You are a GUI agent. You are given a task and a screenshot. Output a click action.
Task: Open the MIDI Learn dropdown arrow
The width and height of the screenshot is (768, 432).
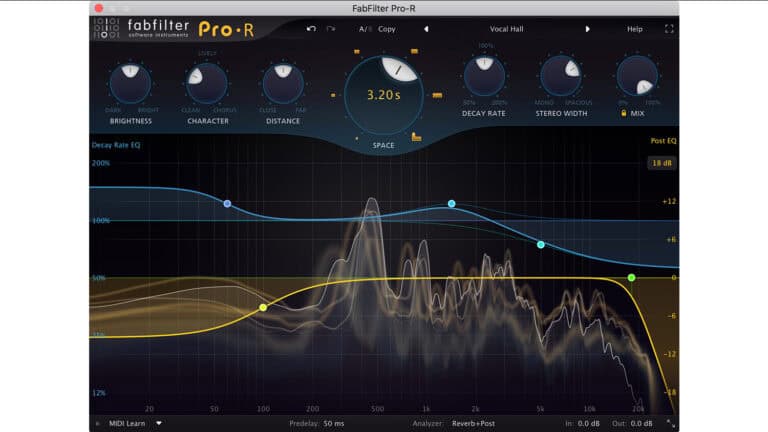(159, 423)
